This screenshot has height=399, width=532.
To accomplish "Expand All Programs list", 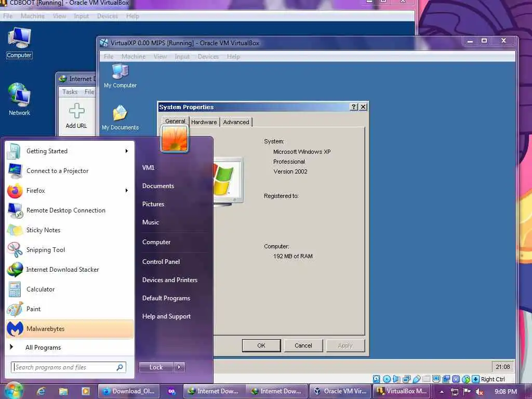I will [70, 347].
